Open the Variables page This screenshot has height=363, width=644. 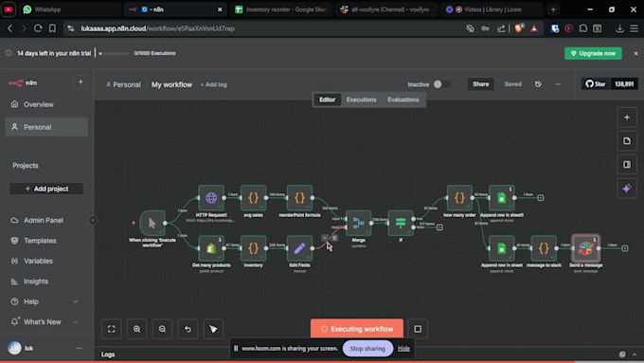(x=46, y=261)
